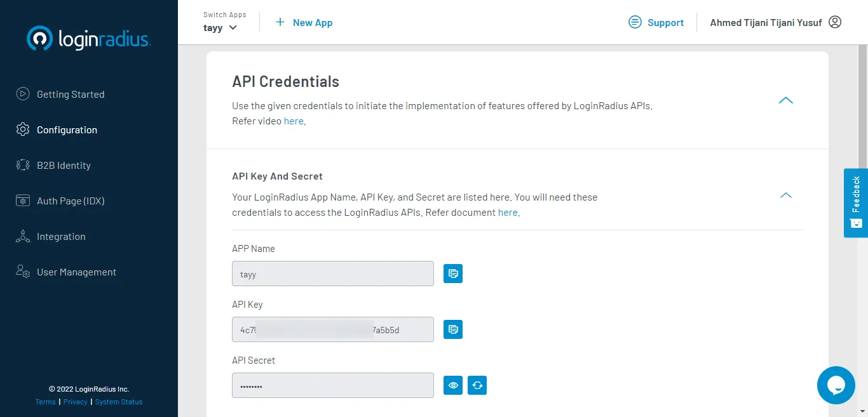Regenerate the API Secret

click(477, 385)
